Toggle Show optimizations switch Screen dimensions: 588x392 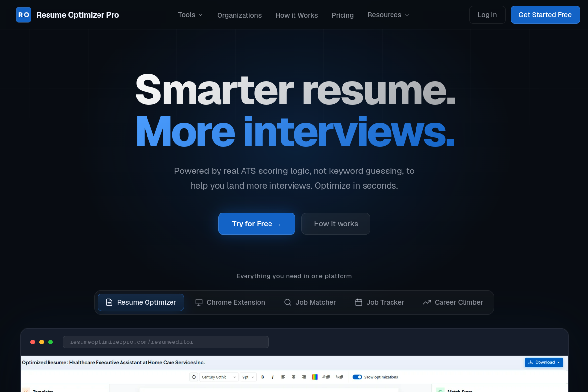357,377
